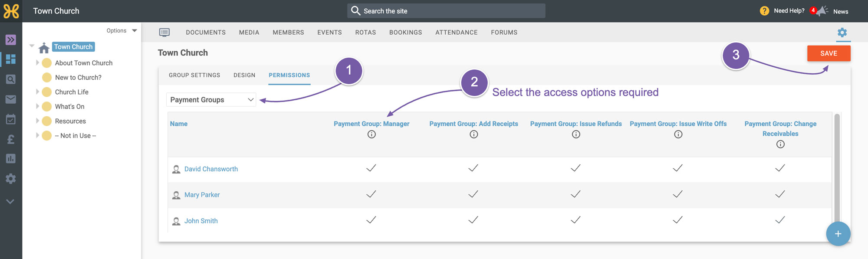Image resolution: width=868 pixels, height=259 pixels.
Task: Toggle Manager permission for David Chansworth
Action: coord(371,168)
